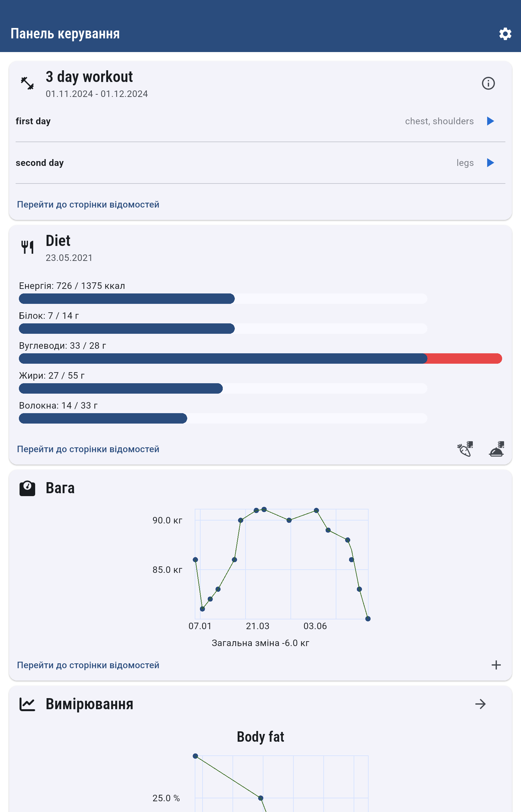Open measurements via right arrow

[x=480, y=704]
